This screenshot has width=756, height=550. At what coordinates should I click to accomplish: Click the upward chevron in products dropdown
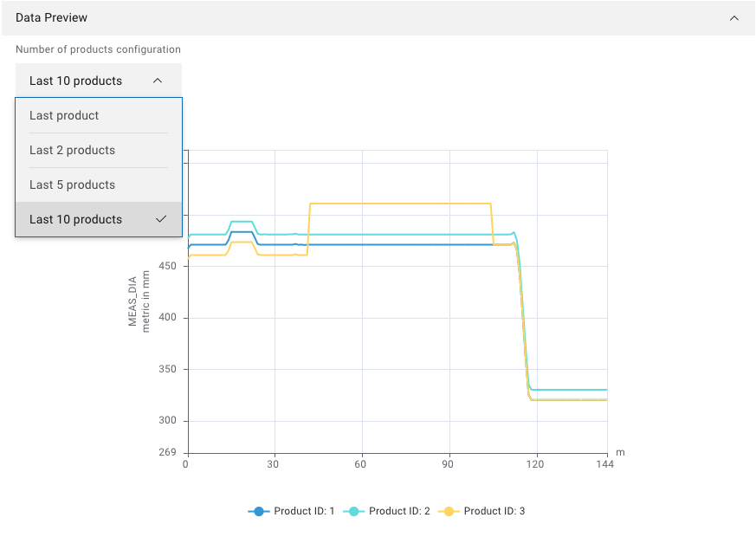click(157, 81)
